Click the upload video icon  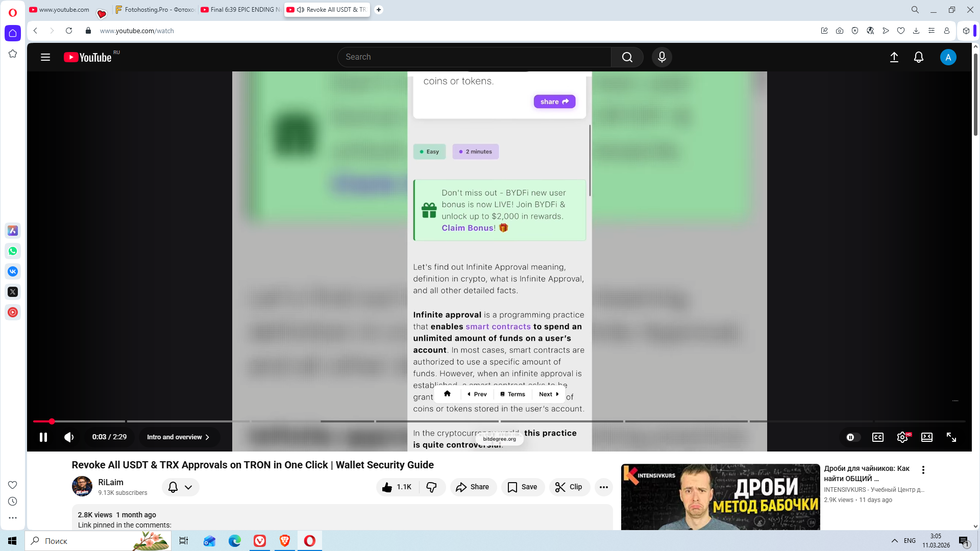coord(894,57)
